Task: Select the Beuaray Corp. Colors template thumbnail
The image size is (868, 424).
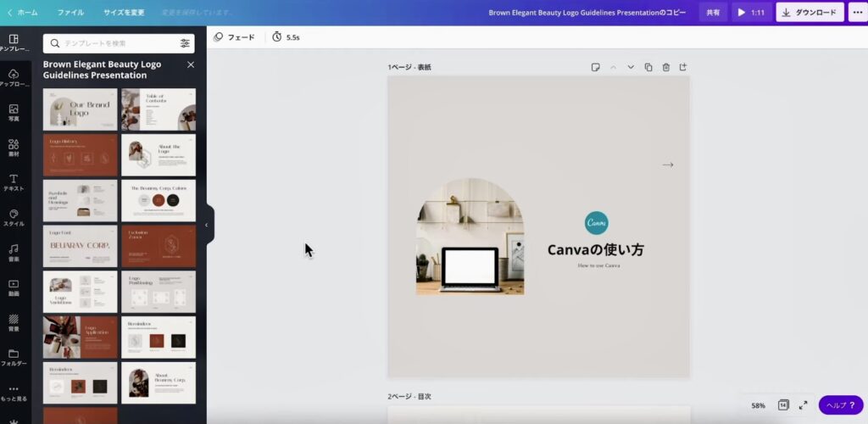Action: (x=159, y=200)
